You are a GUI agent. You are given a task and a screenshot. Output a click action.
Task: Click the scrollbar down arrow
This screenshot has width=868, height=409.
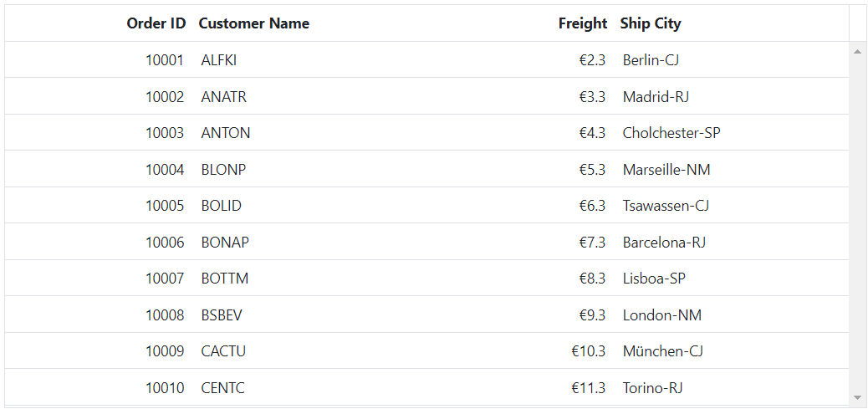coord(857,397)
